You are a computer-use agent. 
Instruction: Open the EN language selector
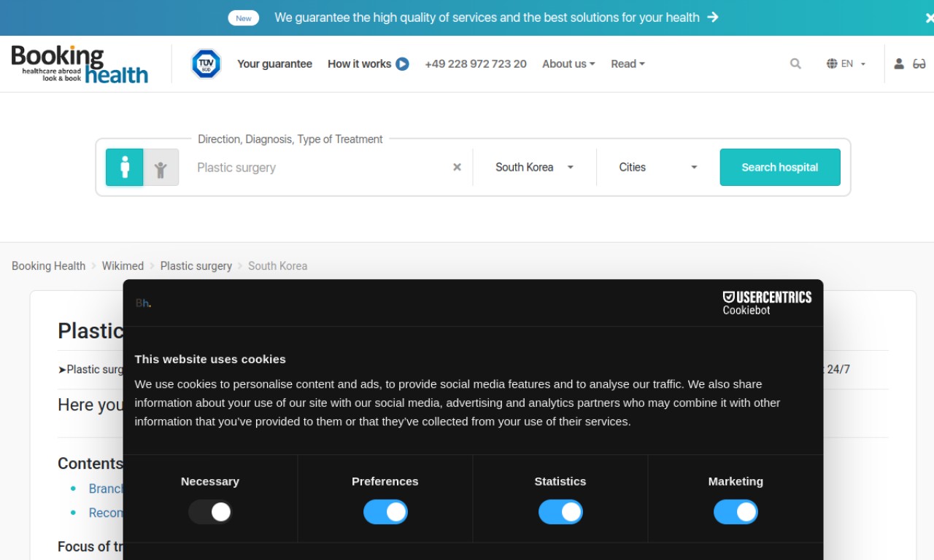coord(846,64)
